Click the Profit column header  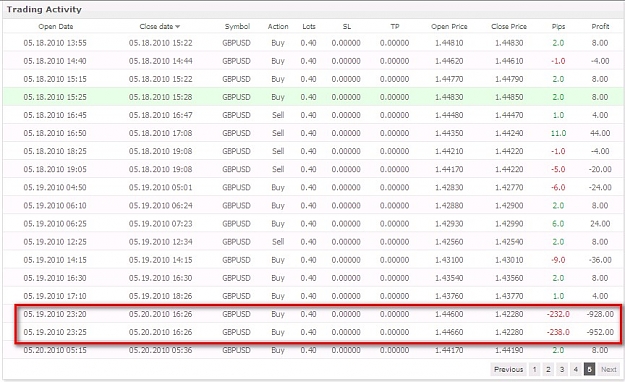click(600, 27)
